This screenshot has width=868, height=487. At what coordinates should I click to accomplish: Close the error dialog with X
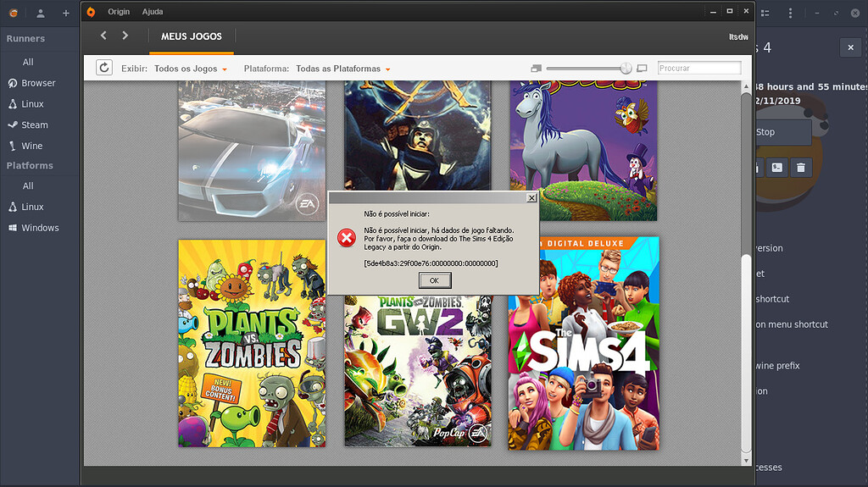click(531, 197)
